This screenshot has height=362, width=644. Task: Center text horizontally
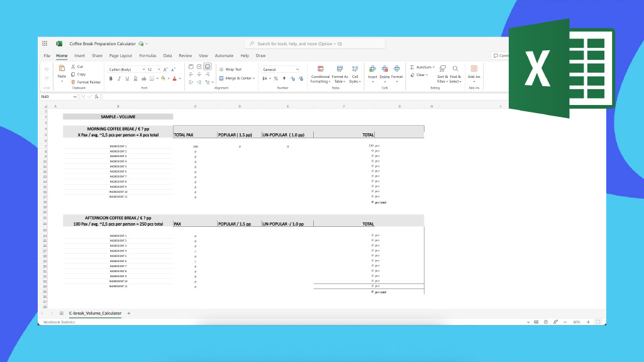click(199, 74)
